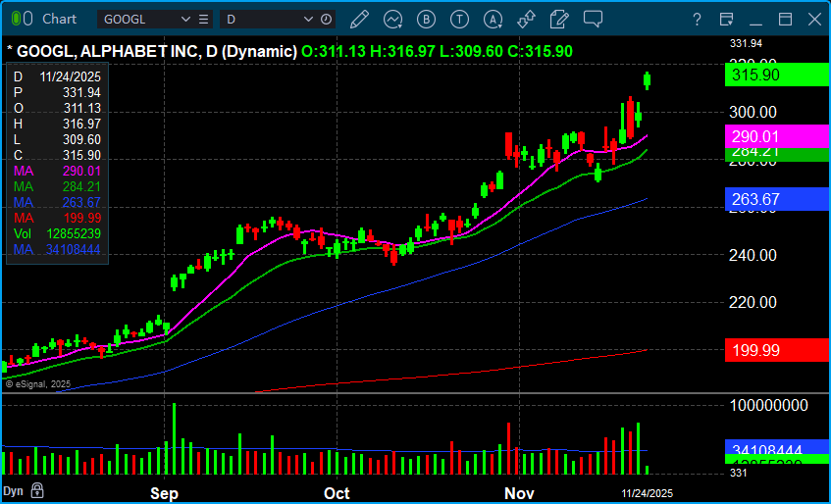Open the symbol list hamburger icon next to GOOGL
This screenshot has width=831, height=504.
click(203, 20)
